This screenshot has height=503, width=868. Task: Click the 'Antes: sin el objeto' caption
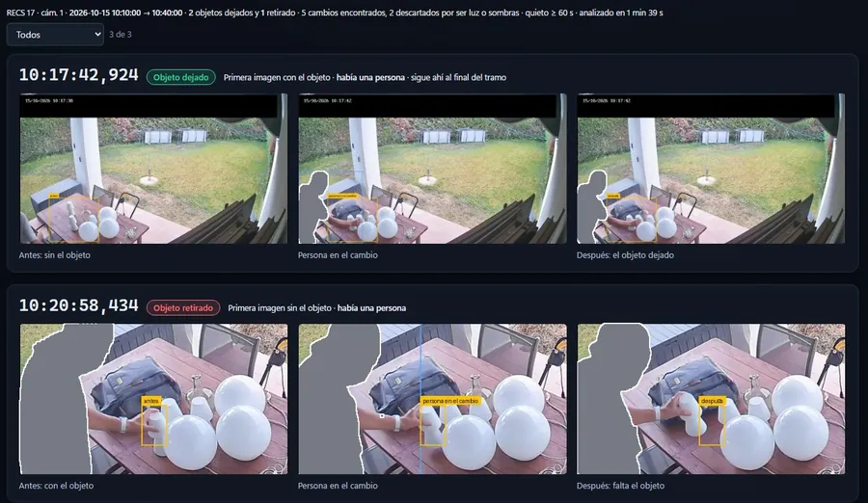tap(55, 255)
